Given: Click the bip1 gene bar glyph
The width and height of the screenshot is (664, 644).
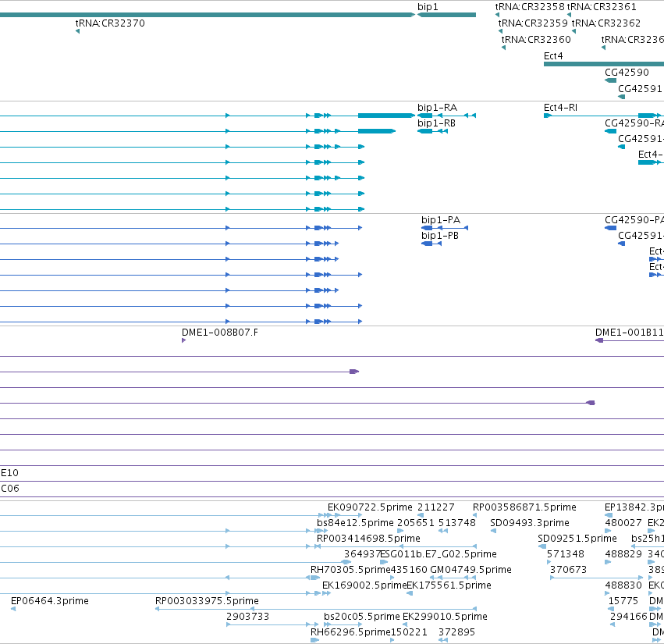Looking at the screenshot, I should click(x=447, y=15).
